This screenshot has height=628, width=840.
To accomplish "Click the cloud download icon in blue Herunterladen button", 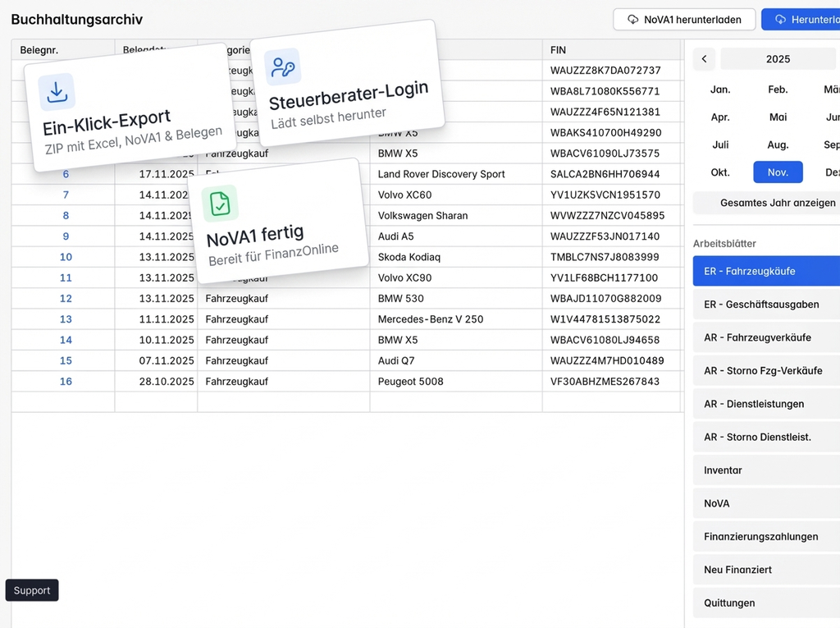I will pos(780,20).
